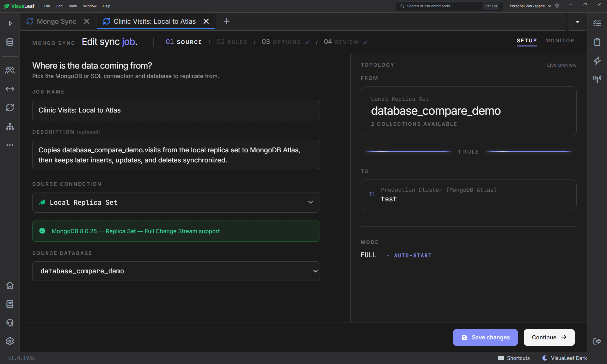Click the Save changes button
The image size is (607, 364).
(x=485, y=337)
